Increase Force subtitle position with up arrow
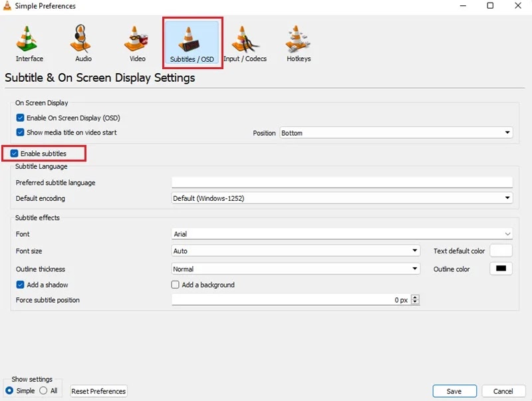Image resolution: width=532 pixels, height=401 pixels. (x=415, y=297)
